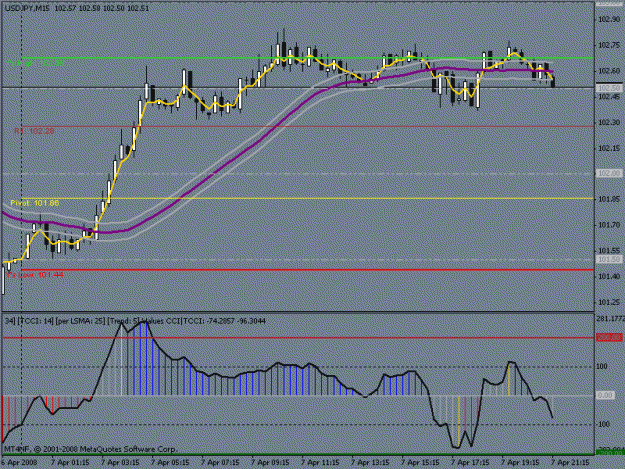Viewport: 625px width, 469px height.
Task: Select the green Y's High 102.69 label
Action: point(35,63)
